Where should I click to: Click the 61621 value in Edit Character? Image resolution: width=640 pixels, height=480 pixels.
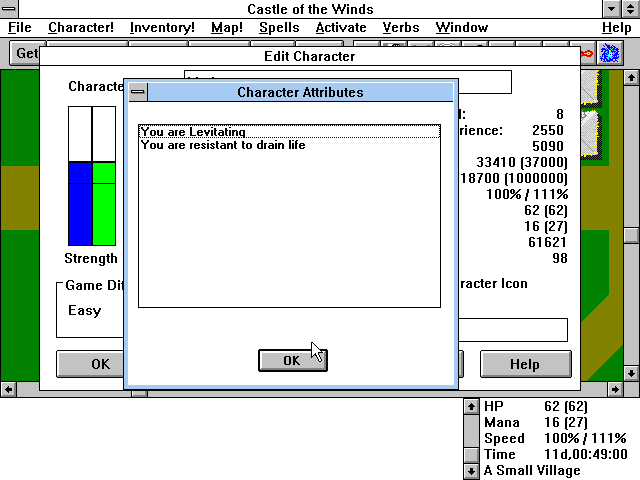point(547,242)
